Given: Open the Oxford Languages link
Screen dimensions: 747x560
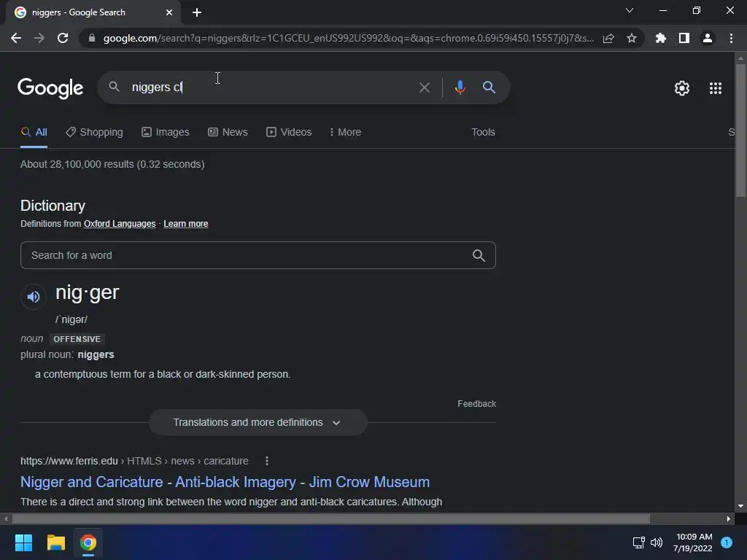Looking at the screenshot, I should 120,224.
